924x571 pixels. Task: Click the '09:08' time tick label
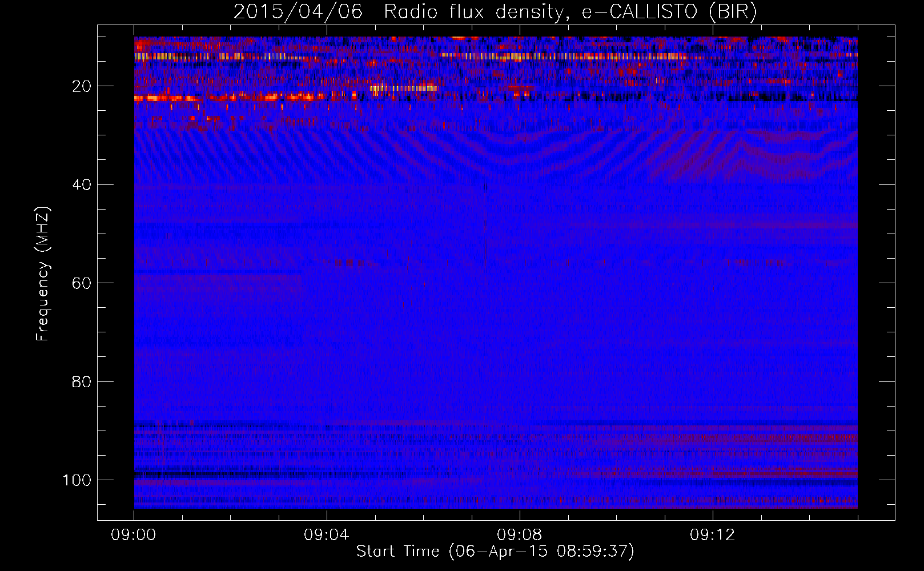pyautogui.click(x=520, y=535)
